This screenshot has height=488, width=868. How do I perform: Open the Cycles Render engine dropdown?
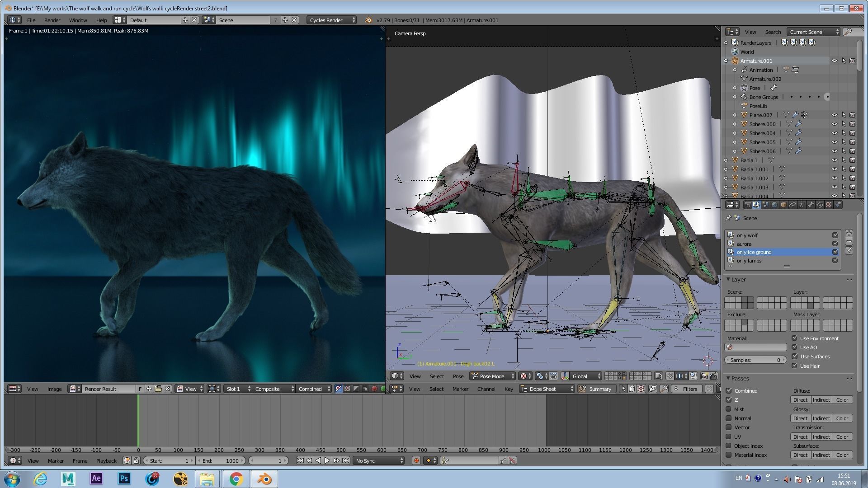point(331,20)
